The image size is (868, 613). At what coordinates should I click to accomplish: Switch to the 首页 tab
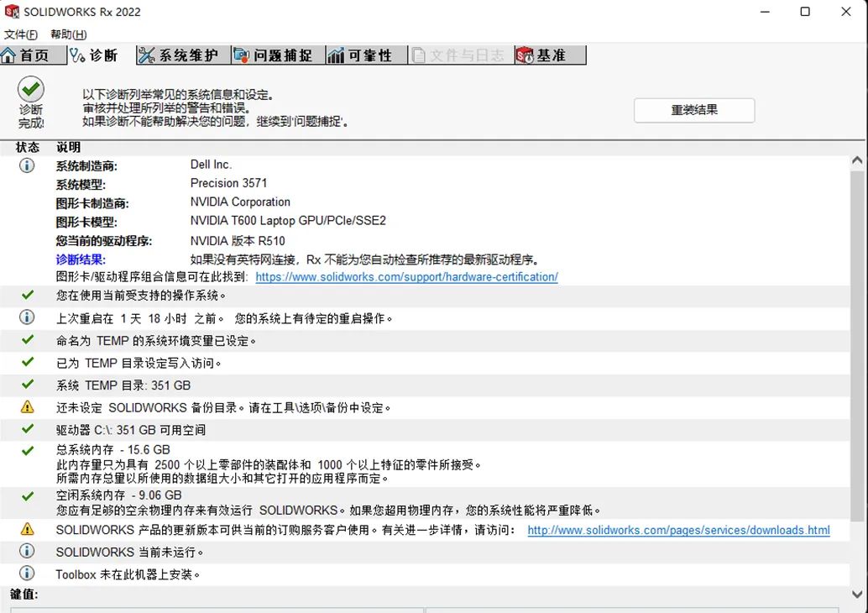[34, 55]
